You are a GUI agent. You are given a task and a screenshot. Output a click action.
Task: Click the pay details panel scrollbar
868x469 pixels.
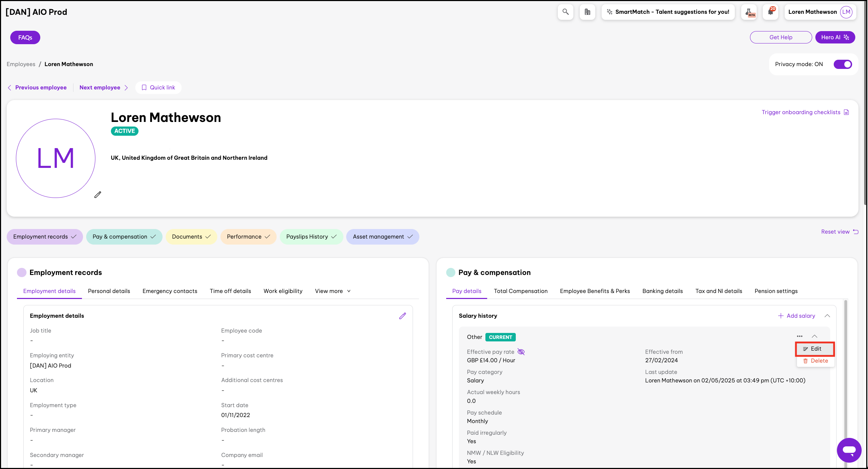[x=845, y=371]
